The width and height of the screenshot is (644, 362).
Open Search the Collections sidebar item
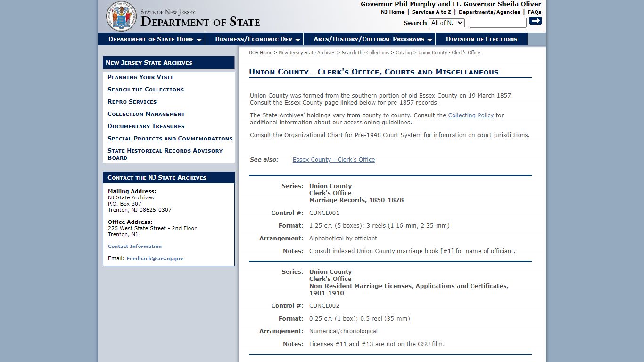click(x=146, y=90)
